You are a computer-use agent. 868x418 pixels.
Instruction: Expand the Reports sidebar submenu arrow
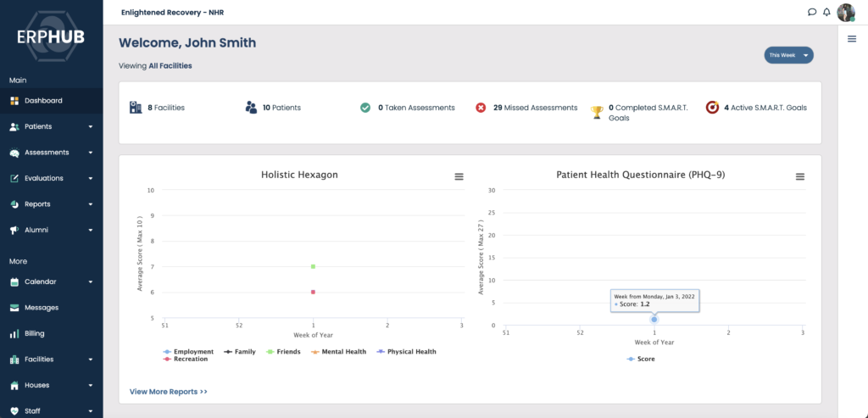point(90,204)
